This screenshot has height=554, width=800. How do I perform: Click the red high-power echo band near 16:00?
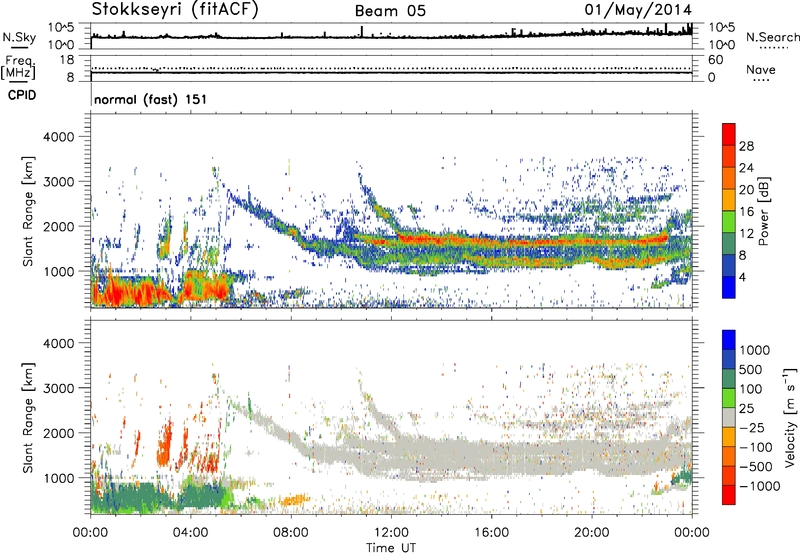[492, 240]
